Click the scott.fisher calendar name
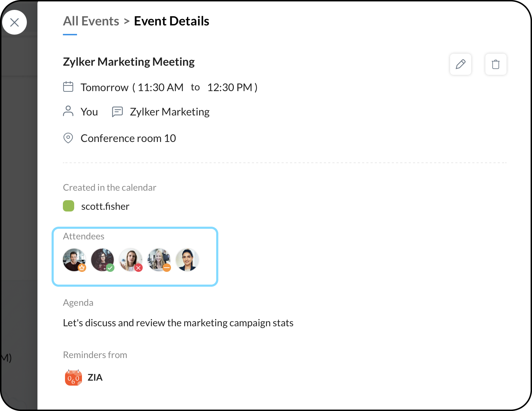 [x=105, y=206]
